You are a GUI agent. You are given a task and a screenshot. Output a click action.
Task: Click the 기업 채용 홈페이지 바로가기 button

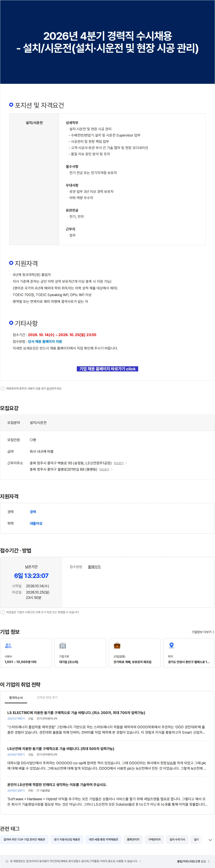coord(107,369)
